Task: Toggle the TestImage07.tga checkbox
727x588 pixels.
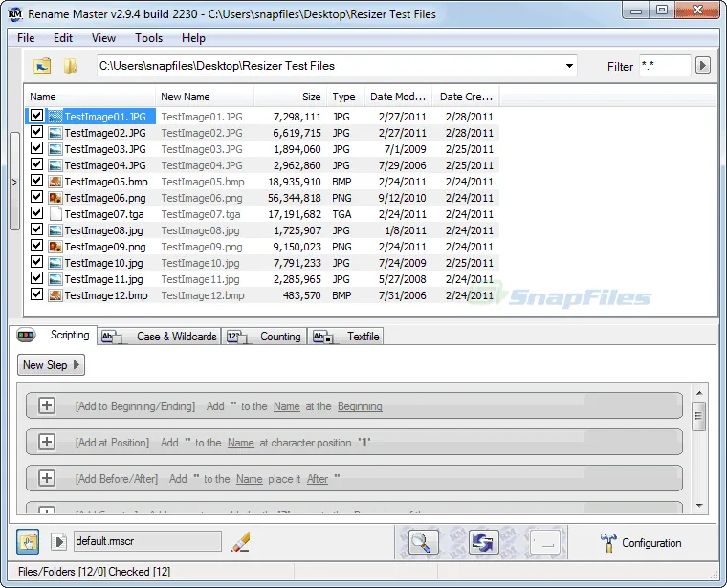Action: (x=36, y=212)
